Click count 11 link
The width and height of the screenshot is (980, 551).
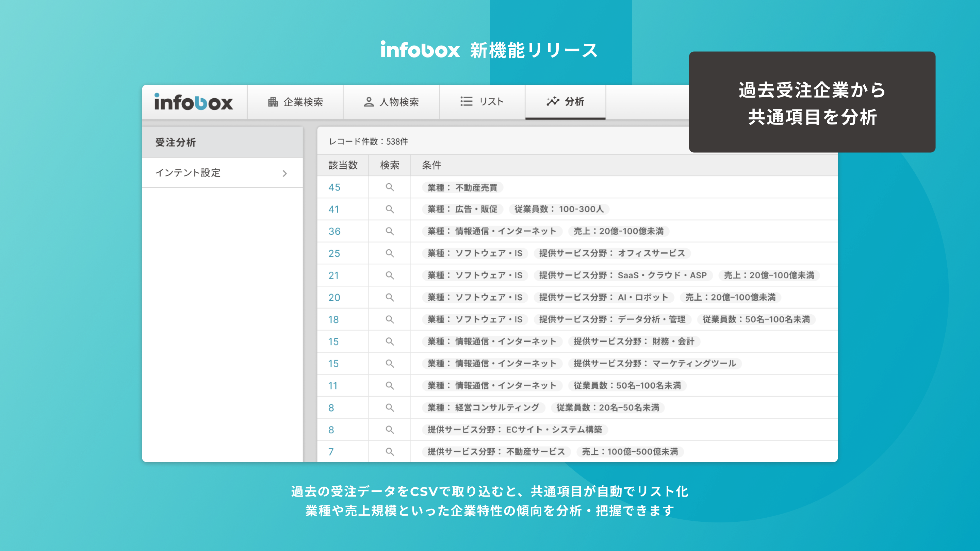tap(333, 386)
